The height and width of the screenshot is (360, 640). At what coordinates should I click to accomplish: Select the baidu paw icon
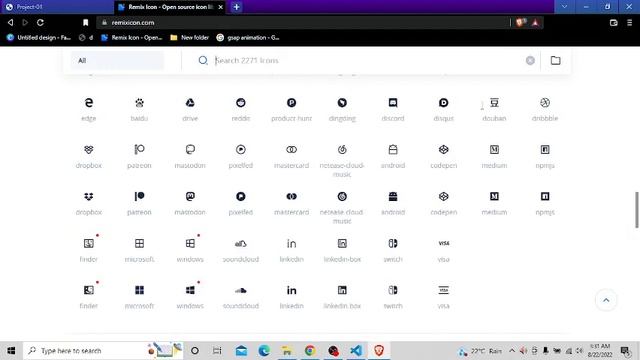(139, 103)
